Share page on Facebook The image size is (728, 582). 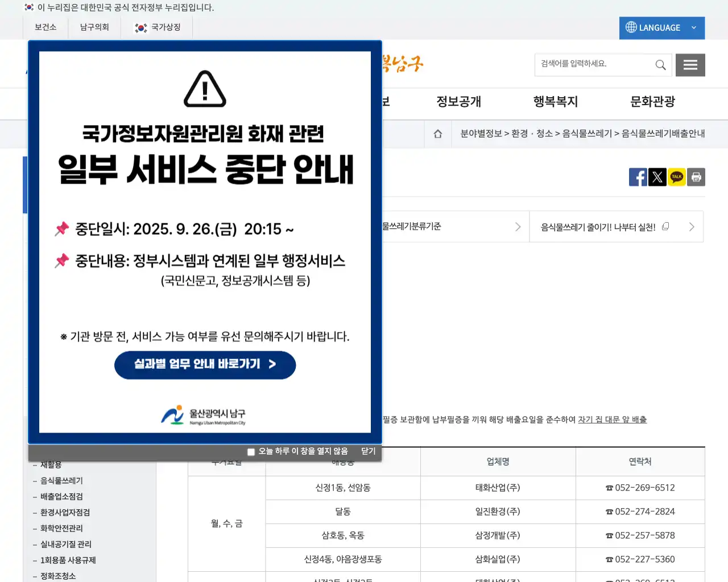tap(638, 177)
